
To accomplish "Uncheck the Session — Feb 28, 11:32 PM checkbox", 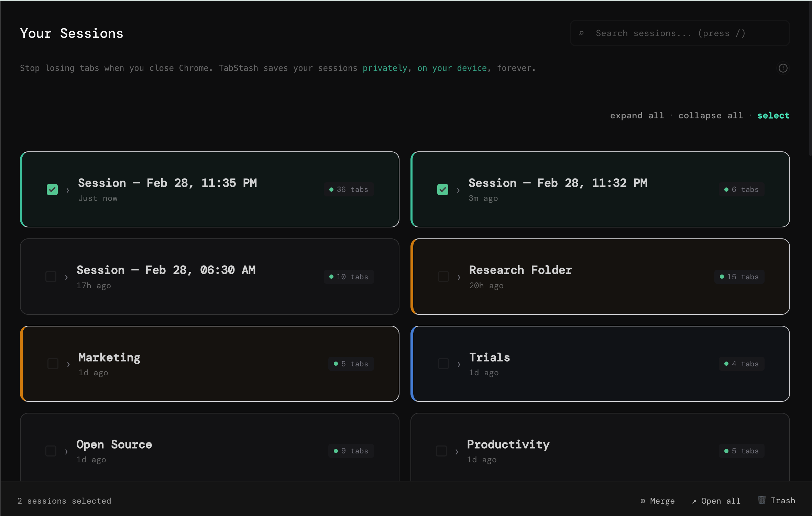I will tap(443, 189).
